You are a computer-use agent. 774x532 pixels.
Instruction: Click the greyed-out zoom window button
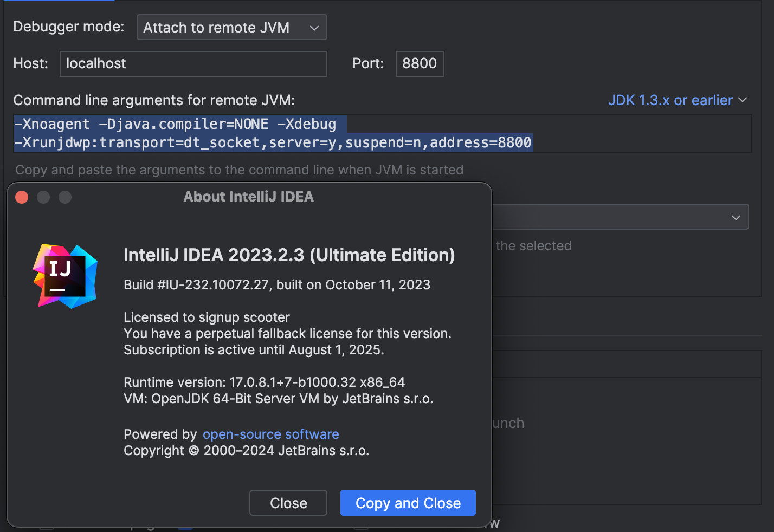65,197
